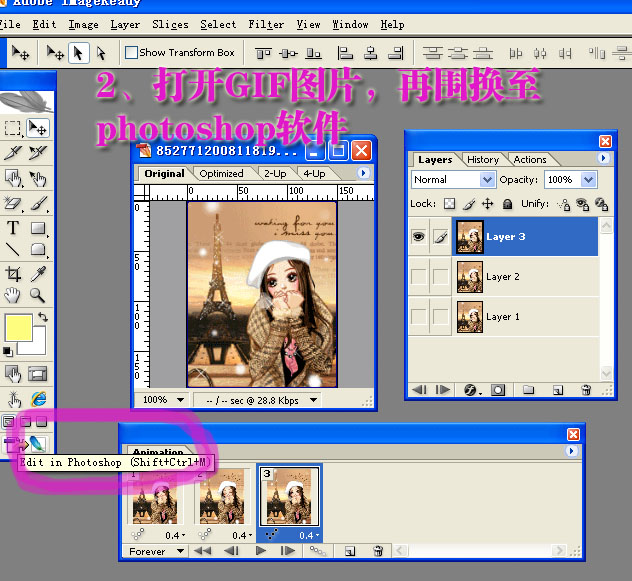Select the Type tool

(13, 228)
